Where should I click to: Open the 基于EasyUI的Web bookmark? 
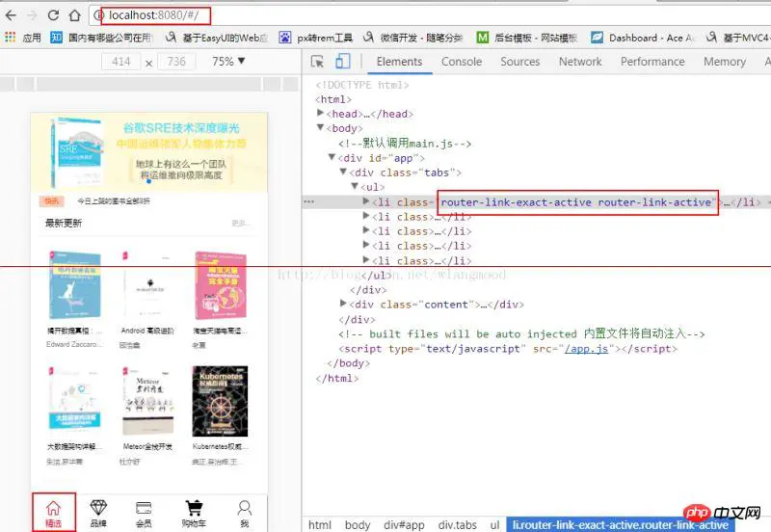(x=217, y=38)
